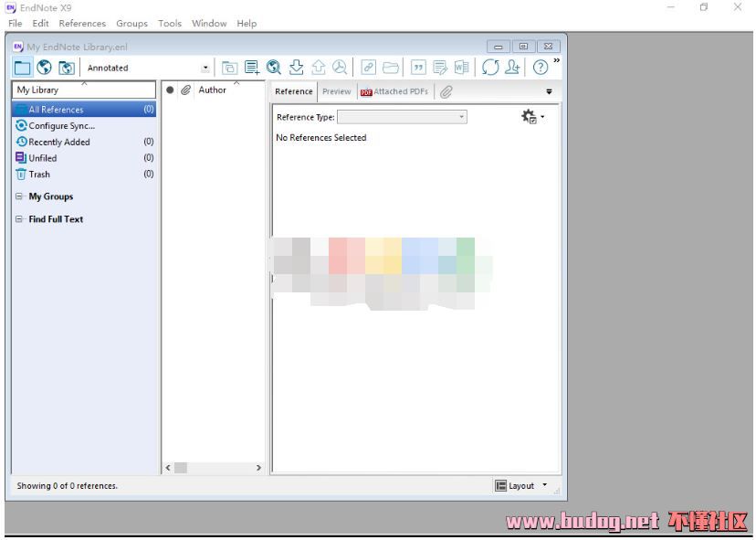
Task: Open the Groups menu
Action: click(131, 23)
